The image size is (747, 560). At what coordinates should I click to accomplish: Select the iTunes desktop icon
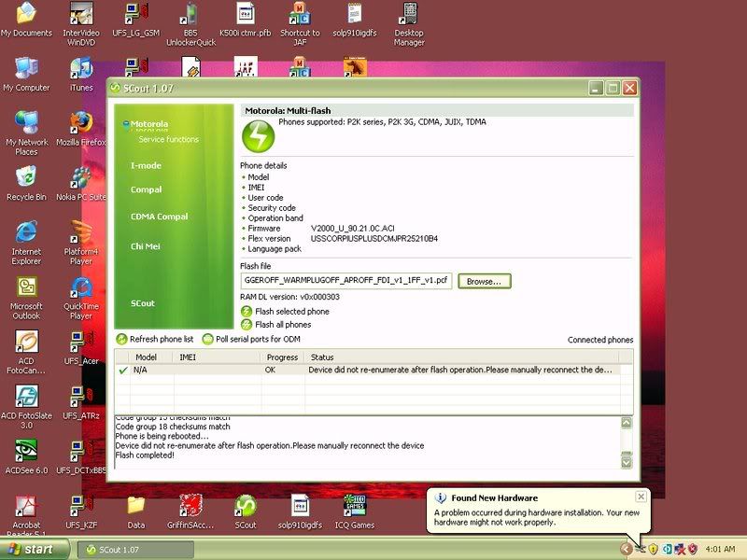81,75
